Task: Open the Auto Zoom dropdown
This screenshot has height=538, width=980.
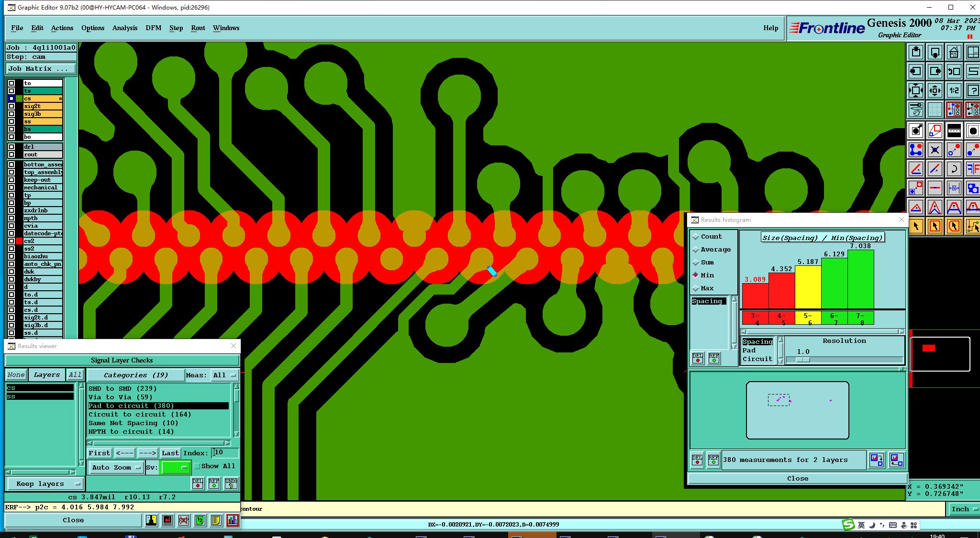Action: coord(116,468)
